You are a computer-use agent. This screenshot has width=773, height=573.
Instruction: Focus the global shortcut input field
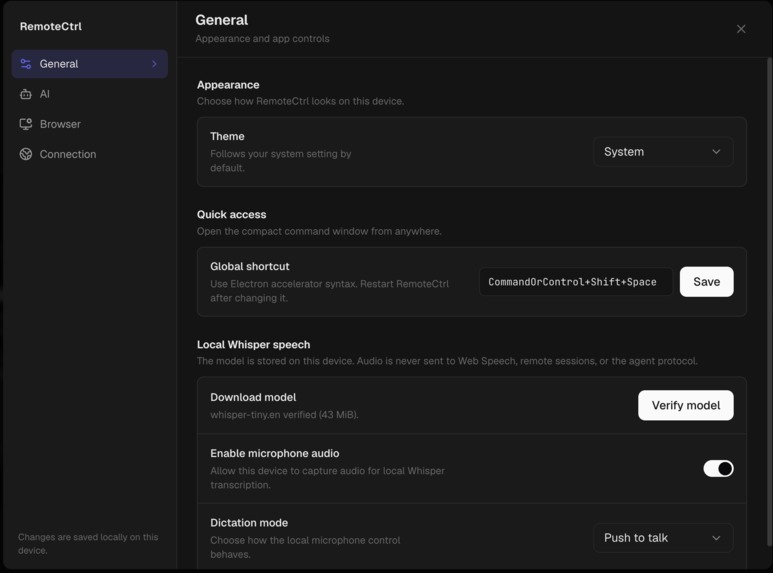coord(576,282)
